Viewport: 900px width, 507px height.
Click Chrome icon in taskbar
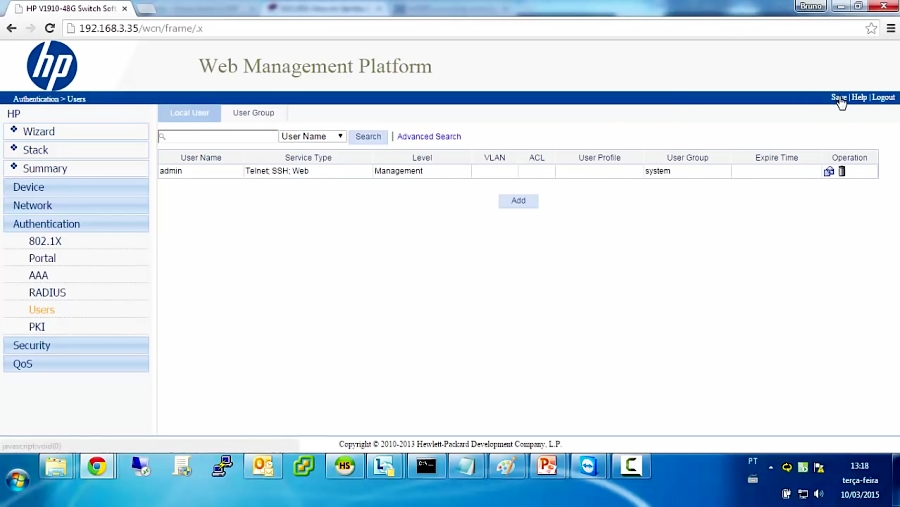[x=97, y=466]
